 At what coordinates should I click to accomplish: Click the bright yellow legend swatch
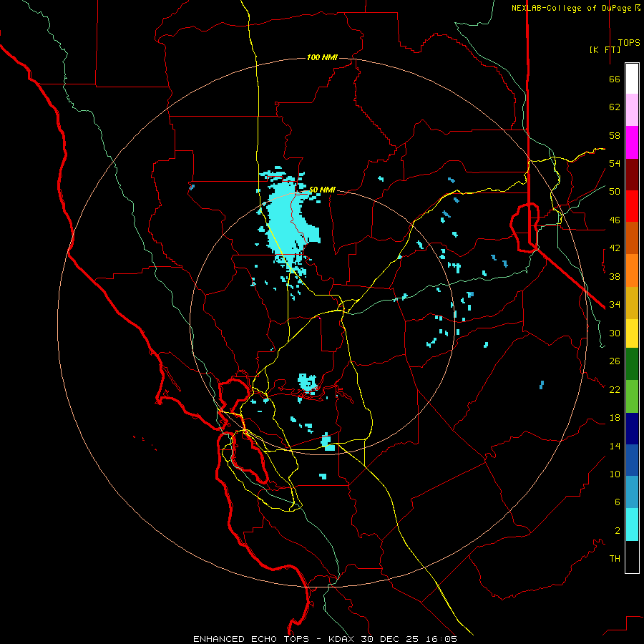click(x=632, y=333)
